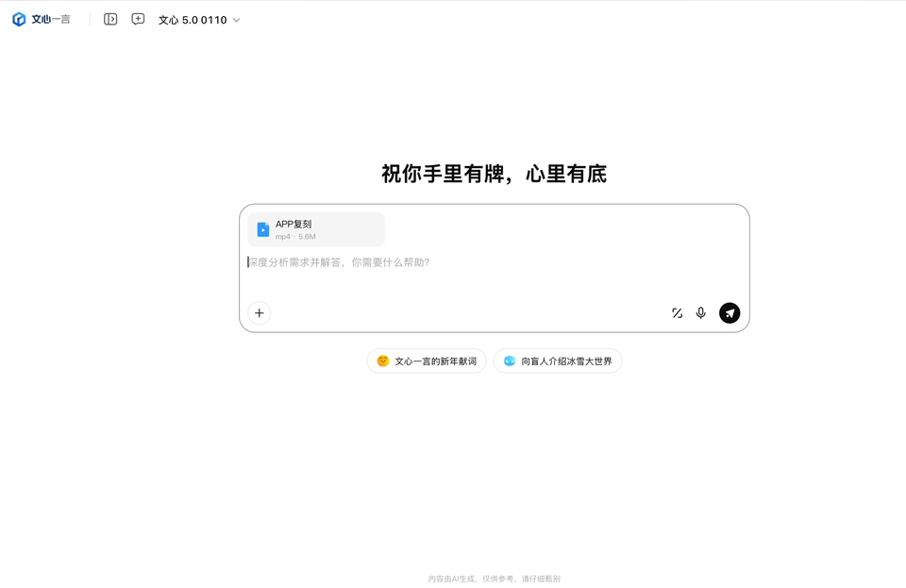Screen dimensions: 906x588
Task: Start a new chat via the new conversation icon
Action: click(138, 18)
